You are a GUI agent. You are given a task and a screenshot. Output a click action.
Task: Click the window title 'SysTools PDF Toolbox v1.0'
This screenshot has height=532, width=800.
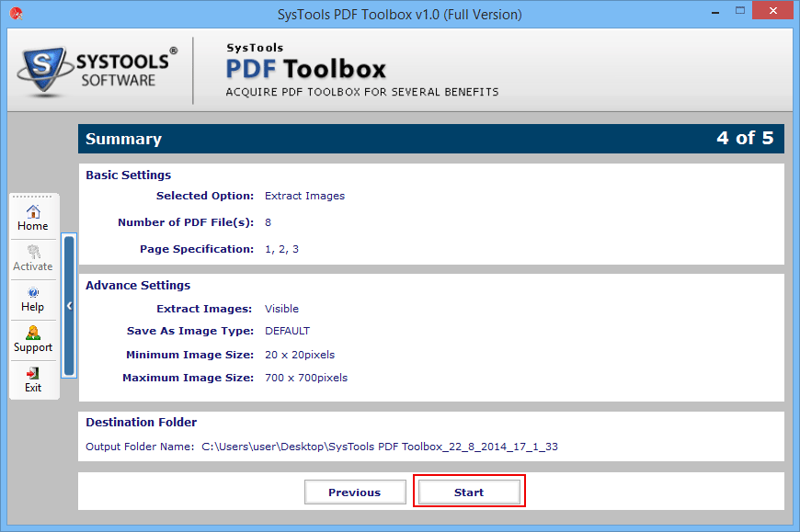click(400, 15)
